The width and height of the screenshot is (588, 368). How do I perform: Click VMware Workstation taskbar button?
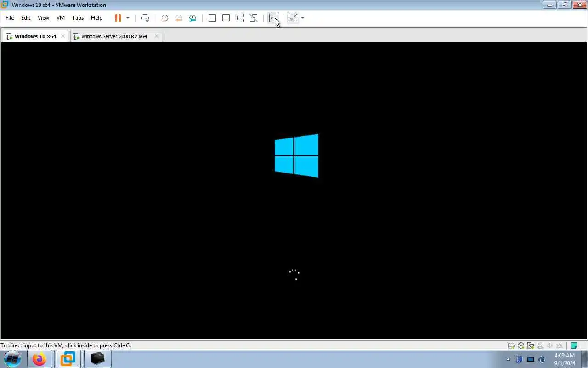click(68, 359)
